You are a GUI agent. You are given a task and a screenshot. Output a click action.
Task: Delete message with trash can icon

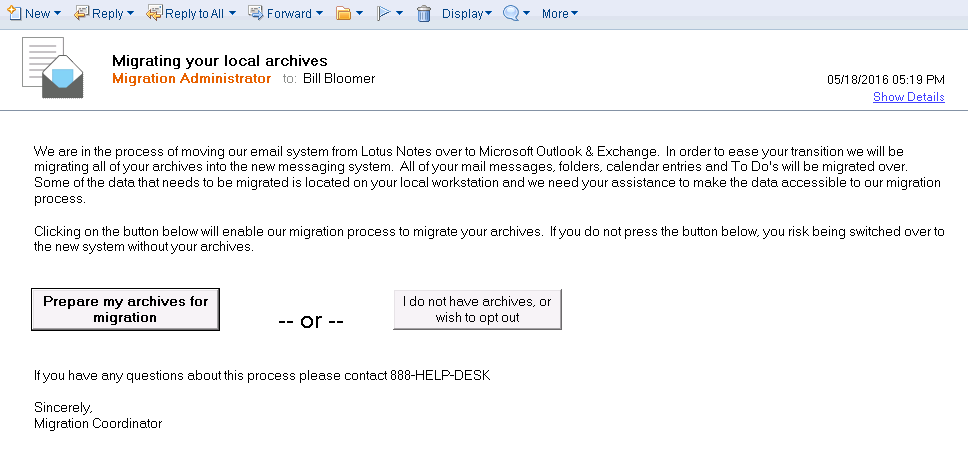pos(423,14)
